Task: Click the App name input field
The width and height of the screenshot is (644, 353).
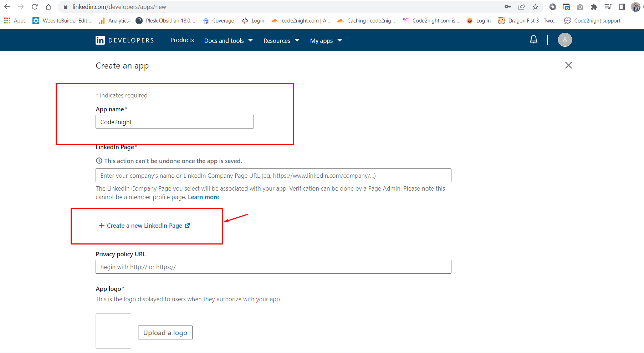Action: point(175,122)
